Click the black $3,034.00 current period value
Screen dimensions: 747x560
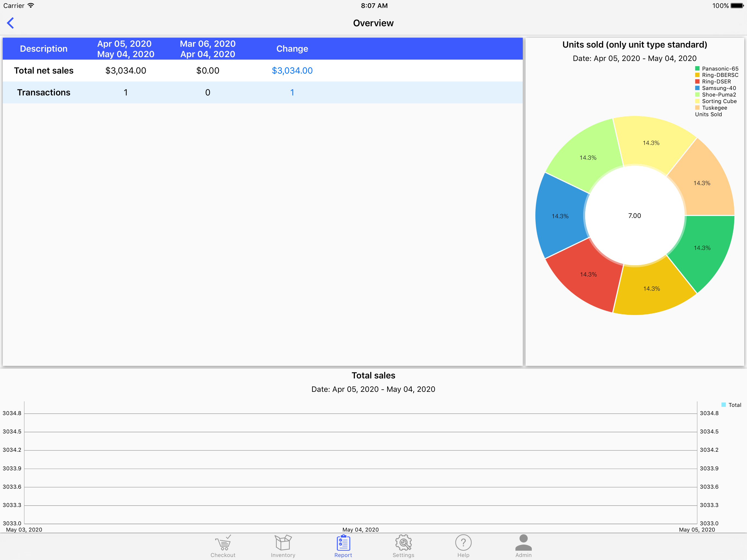pos(126,71)
